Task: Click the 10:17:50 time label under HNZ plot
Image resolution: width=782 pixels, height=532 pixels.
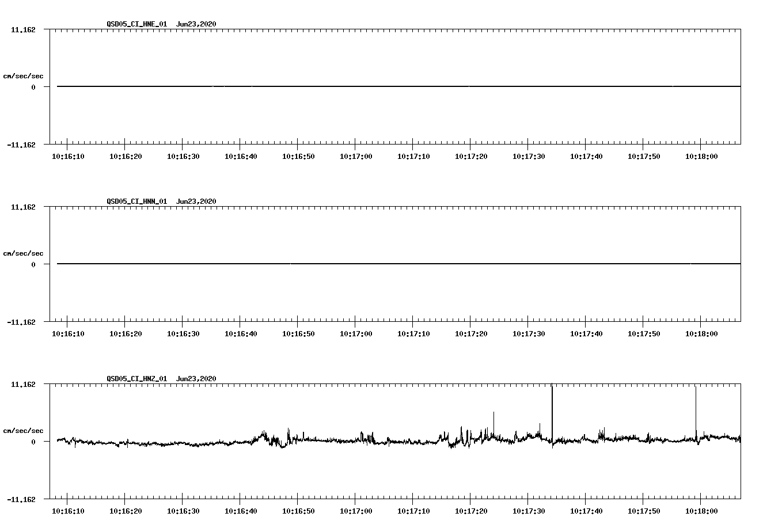Action: coord(644,511)
